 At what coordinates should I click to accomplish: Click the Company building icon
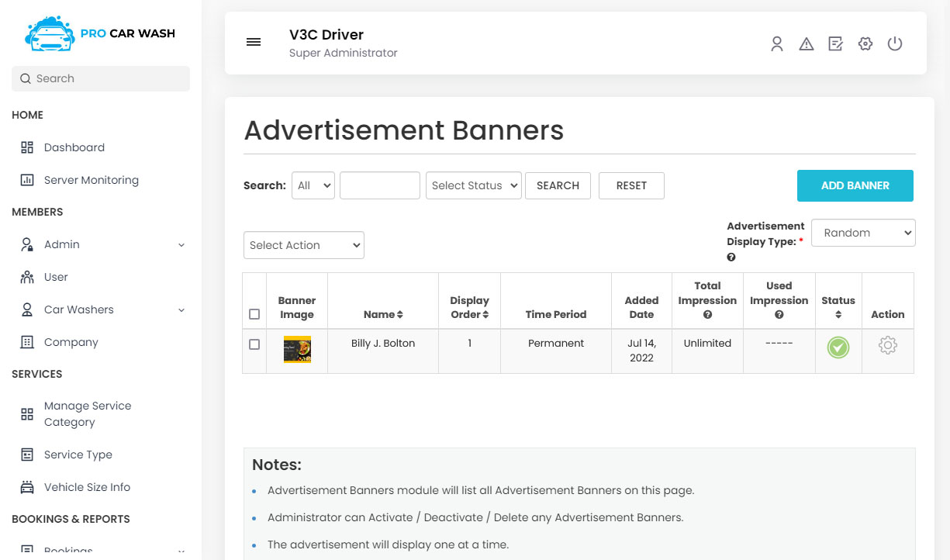tap(27, 342)
